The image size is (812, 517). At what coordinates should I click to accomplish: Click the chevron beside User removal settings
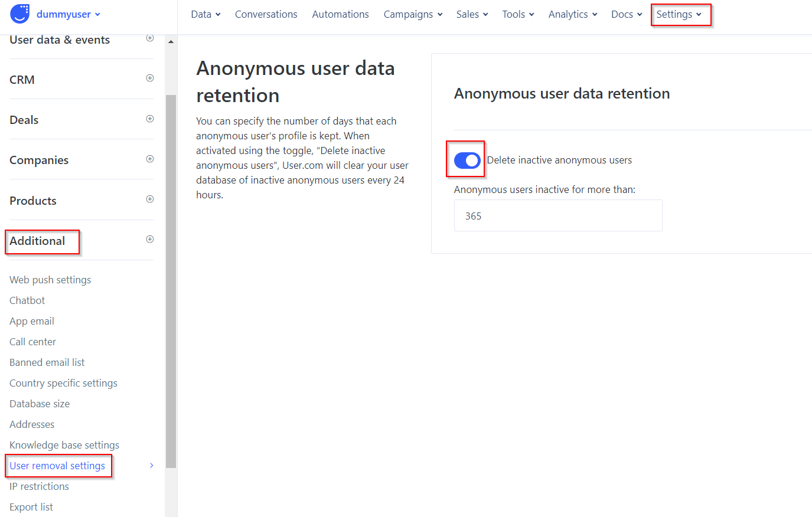click(x=151, y=465)
